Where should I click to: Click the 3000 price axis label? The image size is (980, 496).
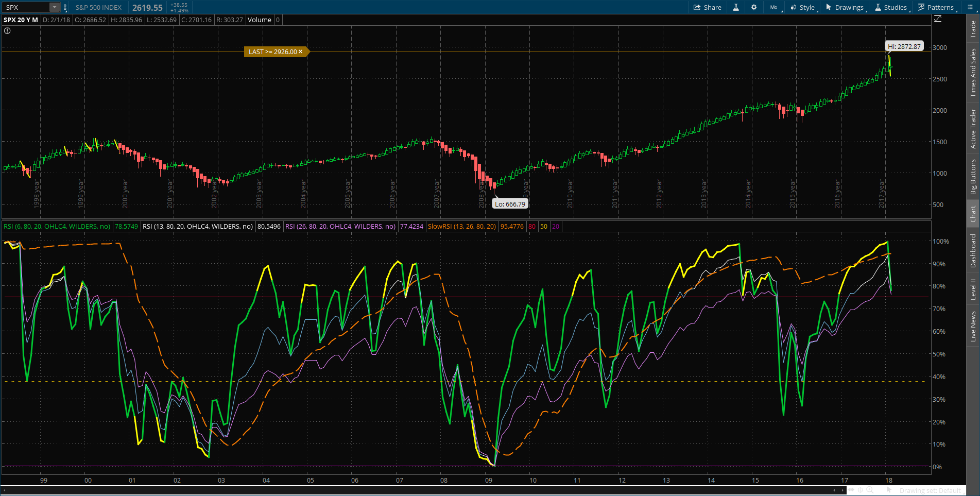[940, 47]
